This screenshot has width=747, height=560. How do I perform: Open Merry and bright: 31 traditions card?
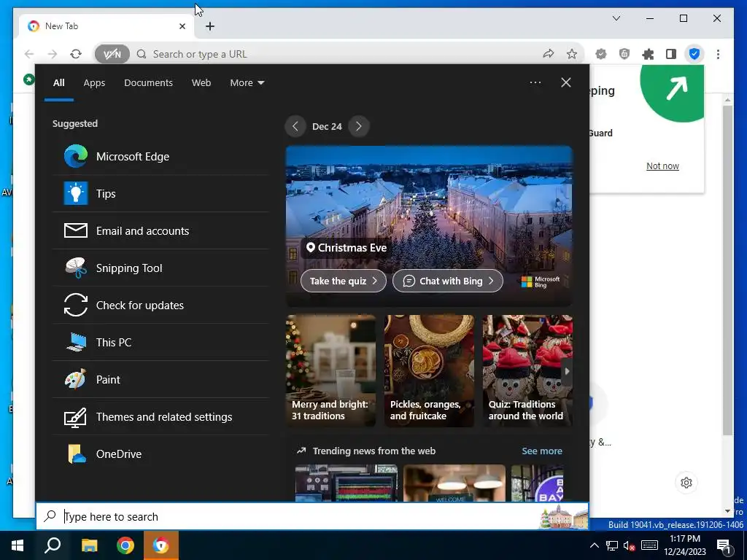330,371
